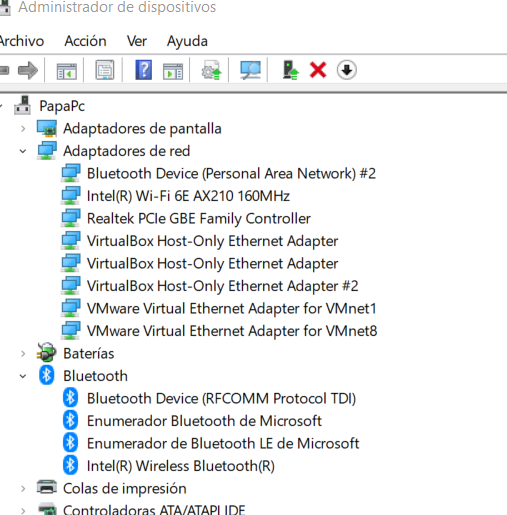
Task: Click the Bluetooth category icon
Action: click(46, 375)
